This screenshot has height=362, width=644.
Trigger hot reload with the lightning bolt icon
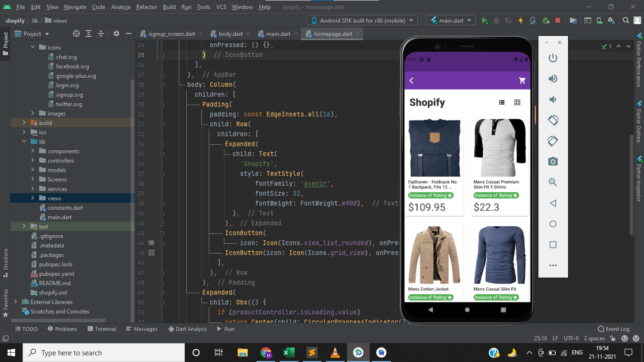tap(520, 20)
